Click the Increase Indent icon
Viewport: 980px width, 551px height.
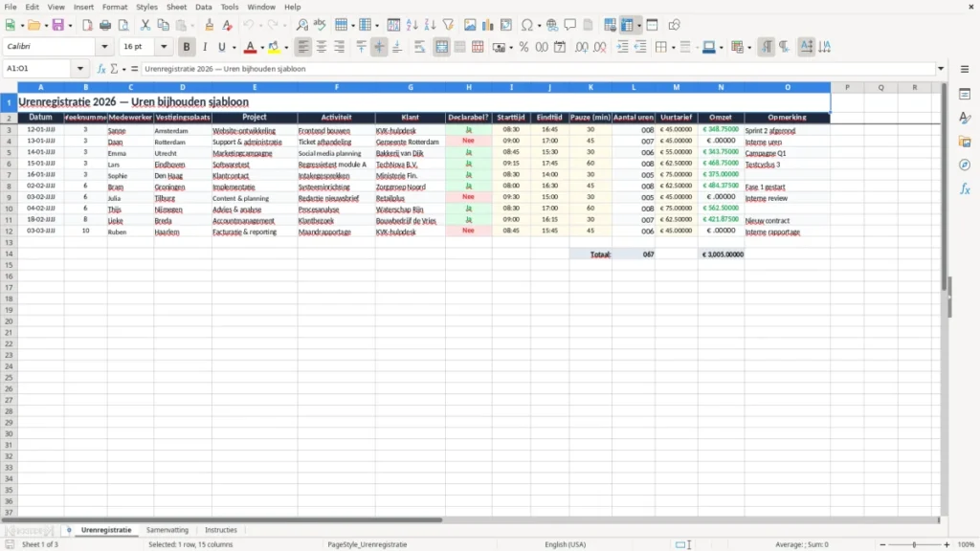pyautogui.click(x=622, y=47)
